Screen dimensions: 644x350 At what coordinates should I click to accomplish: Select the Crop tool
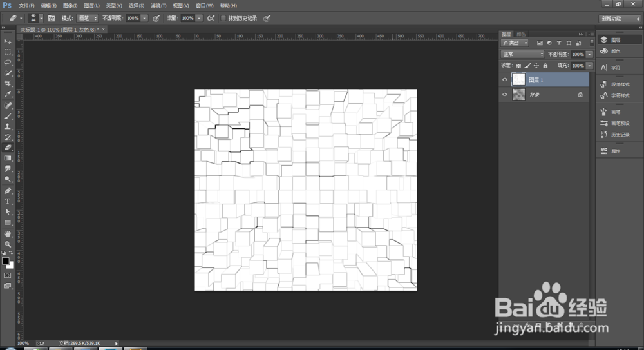7,84
